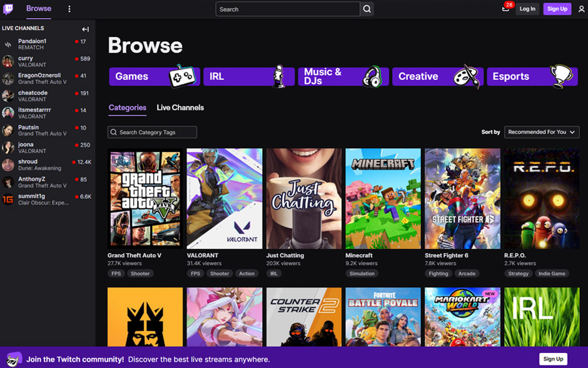Click the summit1g channel name

(31, 196)
